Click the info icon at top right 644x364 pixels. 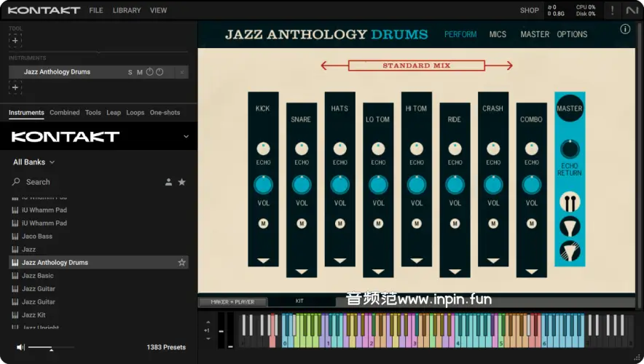coord(625,29)
